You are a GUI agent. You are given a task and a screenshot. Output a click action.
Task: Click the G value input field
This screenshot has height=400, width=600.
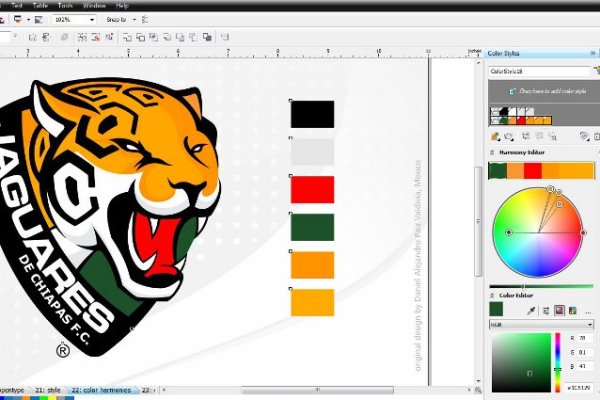(x=585, y=352)
